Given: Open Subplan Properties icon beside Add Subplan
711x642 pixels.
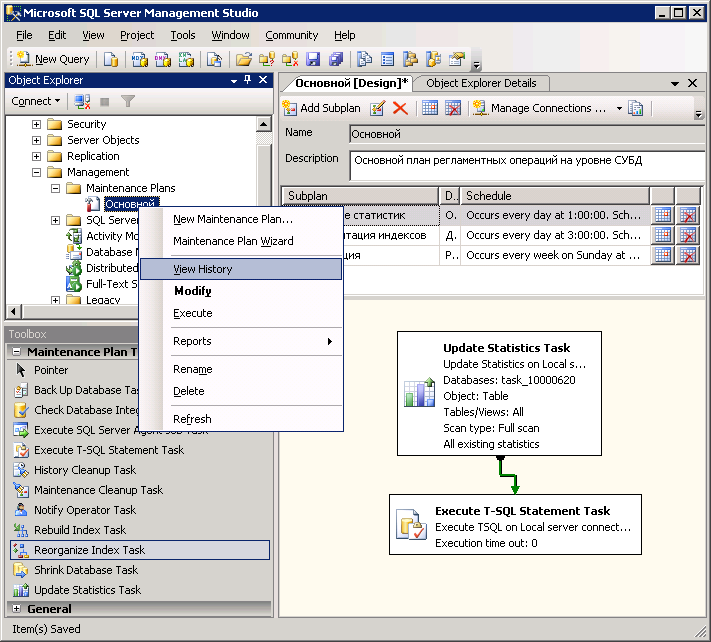Looking at the screenshot, I should (x=378, y=108).
